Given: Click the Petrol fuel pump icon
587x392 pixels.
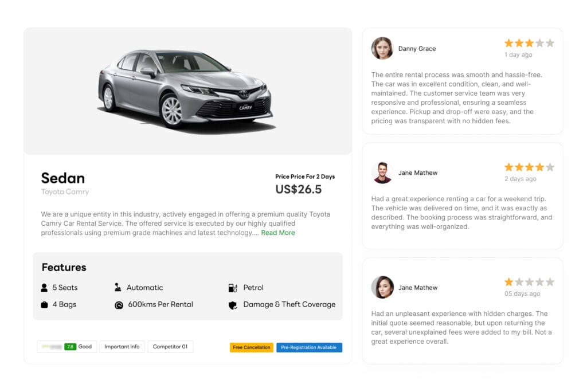Looking at the screenshot, I should [x=233, y=288].
